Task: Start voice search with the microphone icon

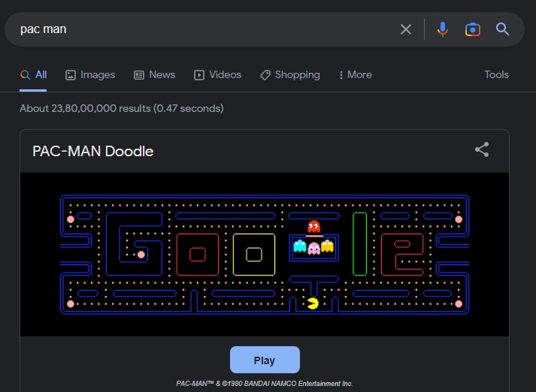Action: tap(442, 29)
